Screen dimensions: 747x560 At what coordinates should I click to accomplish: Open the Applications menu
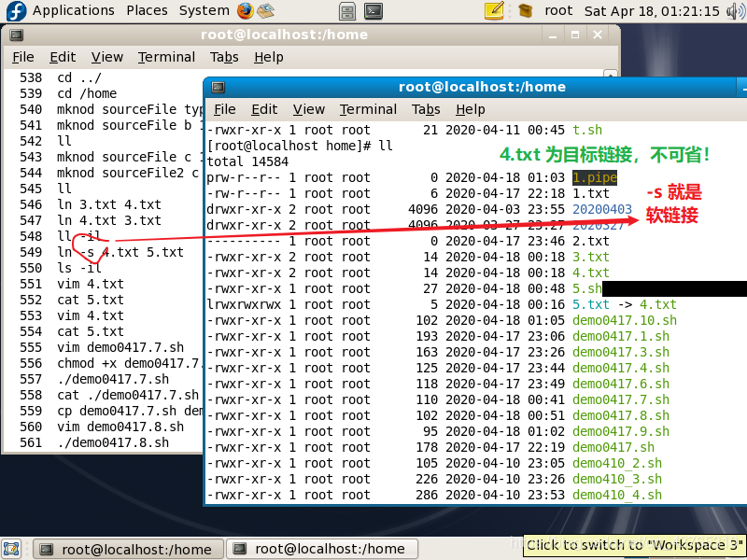(x=74, y=10)
